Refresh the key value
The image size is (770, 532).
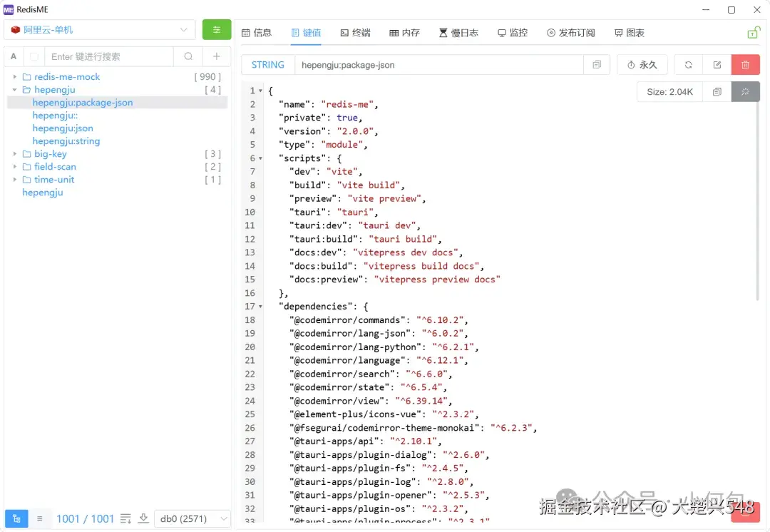tap(688, 65)
